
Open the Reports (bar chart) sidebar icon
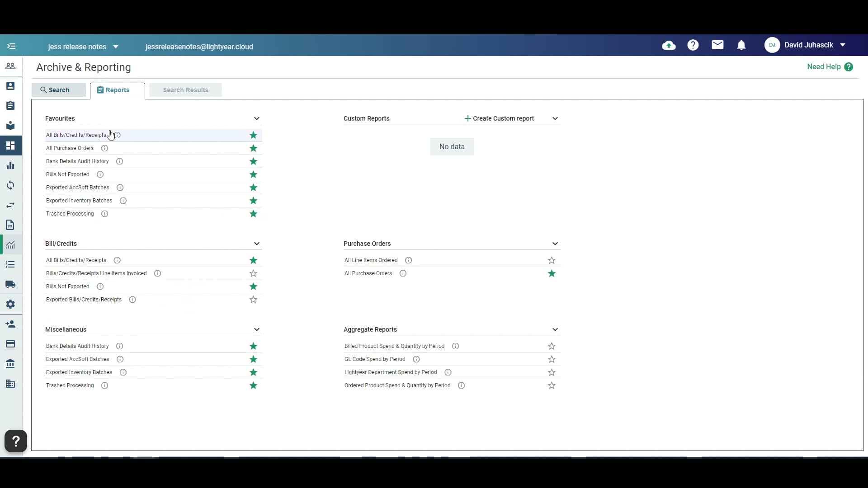10,165
